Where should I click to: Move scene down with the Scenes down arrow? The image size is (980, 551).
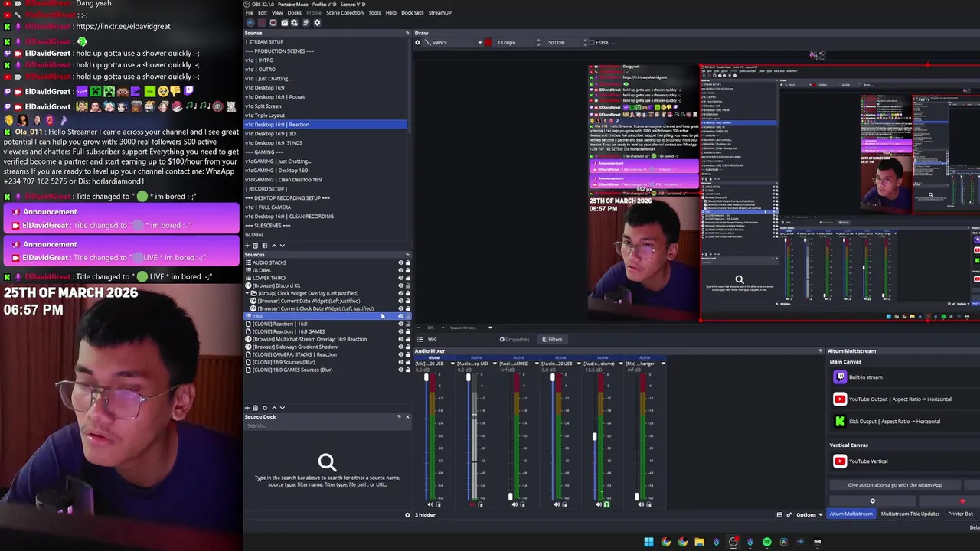(x=283, y=246)
